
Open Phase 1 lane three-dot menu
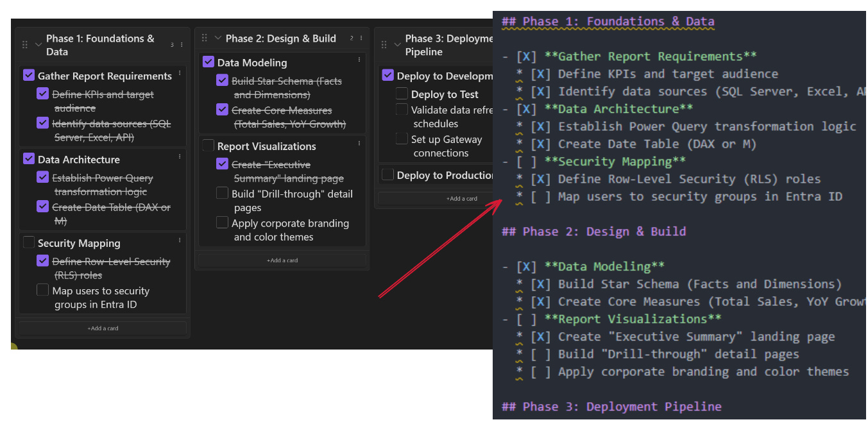pyautogui.click(x=182, y=45)
